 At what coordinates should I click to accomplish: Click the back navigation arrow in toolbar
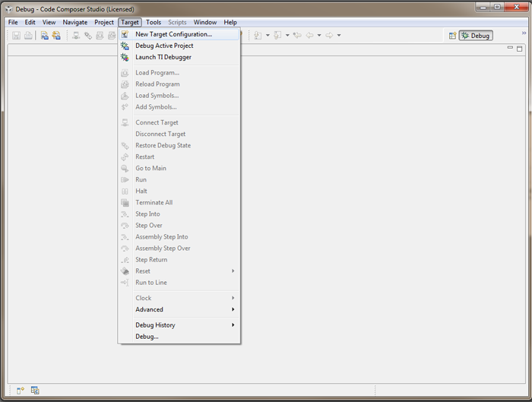[309, 36]
